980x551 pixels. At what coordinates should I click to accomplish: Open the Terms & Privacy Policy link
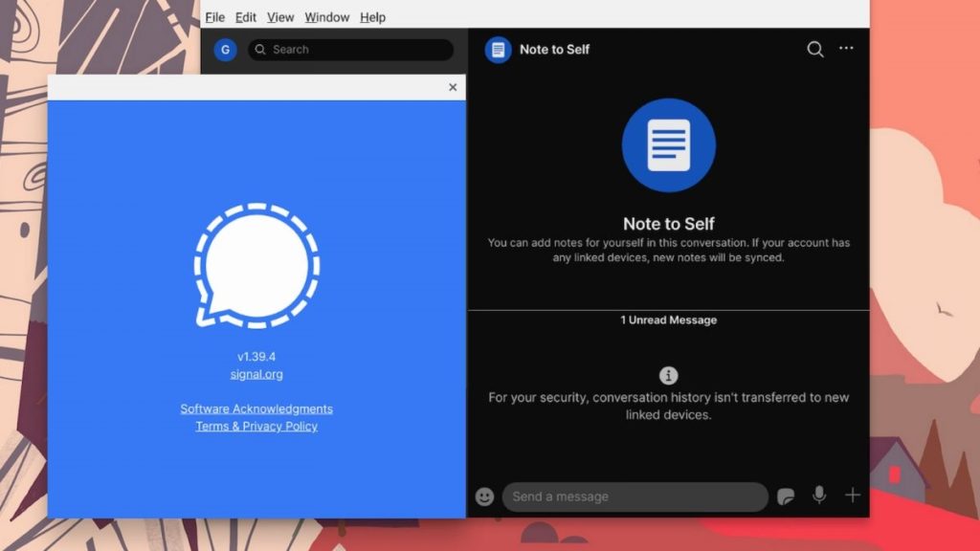click(x=256, y=426)
